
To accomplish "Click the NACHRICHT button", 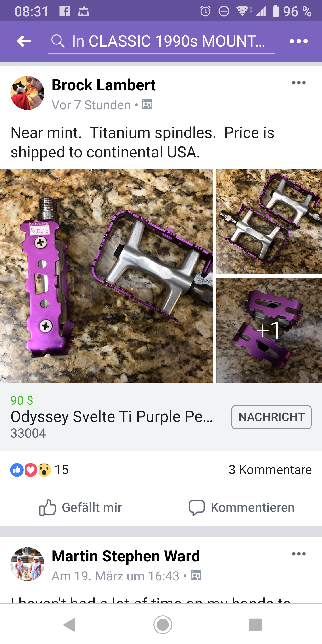I will (271, 417).
